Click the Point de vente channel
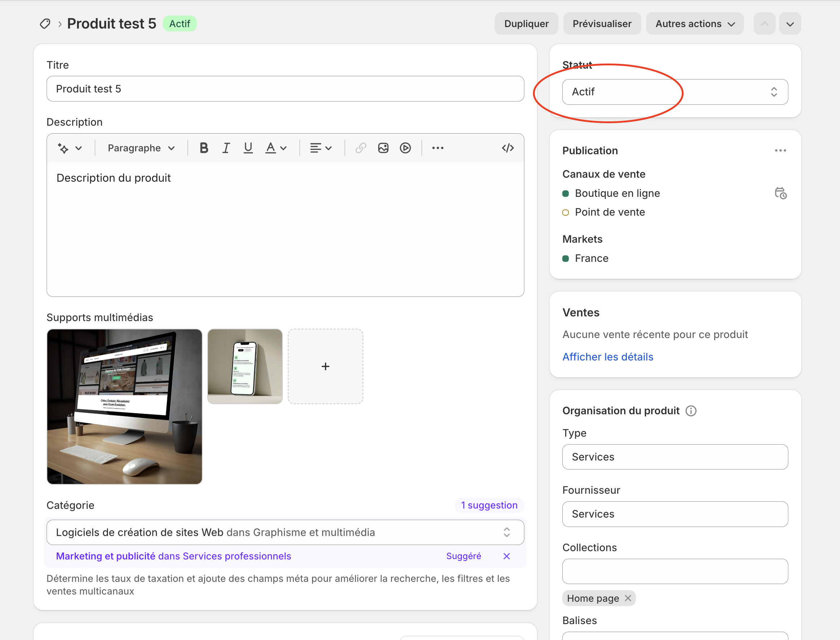 [610, 212]
